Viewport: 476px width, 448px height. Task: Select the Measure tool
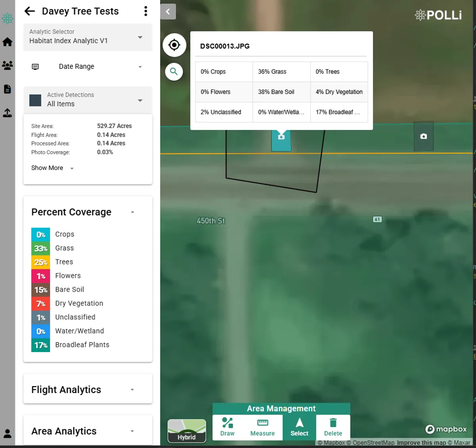point(262,427)
